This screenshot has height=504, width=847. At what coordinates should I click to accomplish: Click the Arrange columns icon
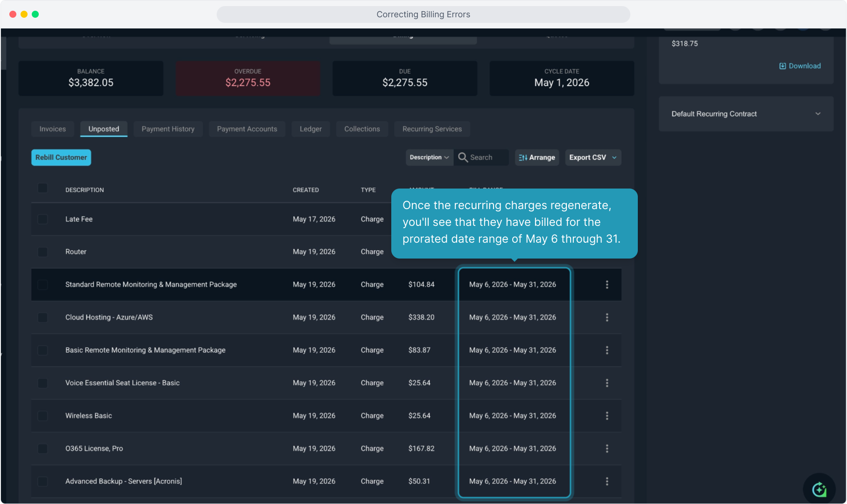(x=523, y=158)
